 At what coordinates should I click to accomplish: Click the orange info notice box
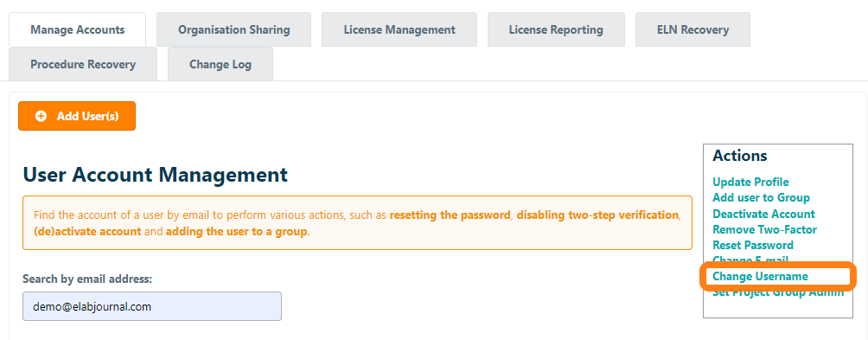(357, 222)
